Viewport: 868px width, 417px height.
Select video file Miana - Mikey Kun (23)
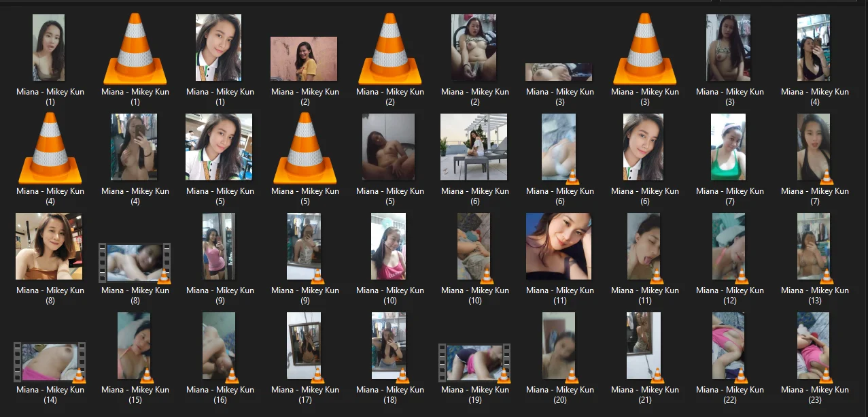click(x=815, y=347)
